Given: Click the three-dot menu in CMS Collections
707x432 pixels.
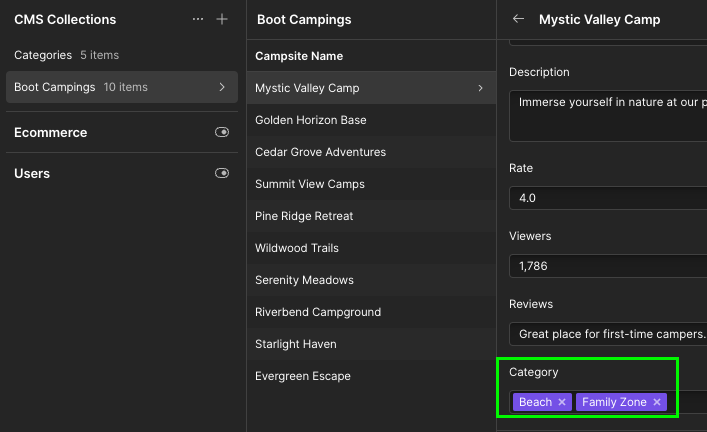Looking at the screenshot, I should [198, 19].
